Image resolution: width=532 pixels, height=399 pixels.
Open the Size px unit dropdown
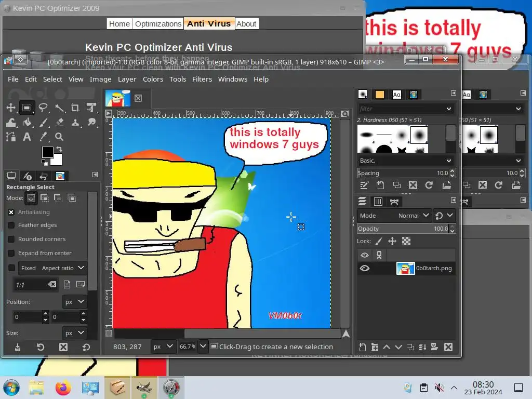click(x=75, y=333)
